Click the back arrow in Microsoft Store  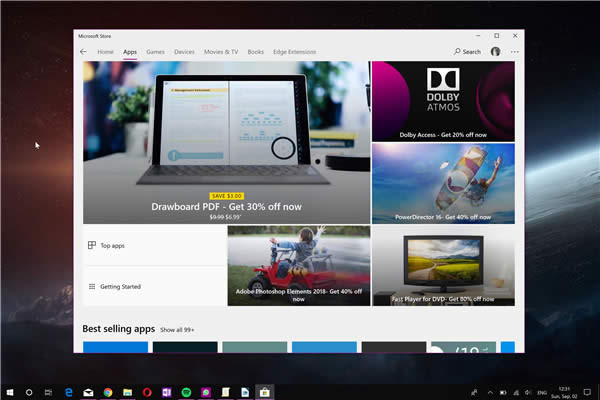84,51
